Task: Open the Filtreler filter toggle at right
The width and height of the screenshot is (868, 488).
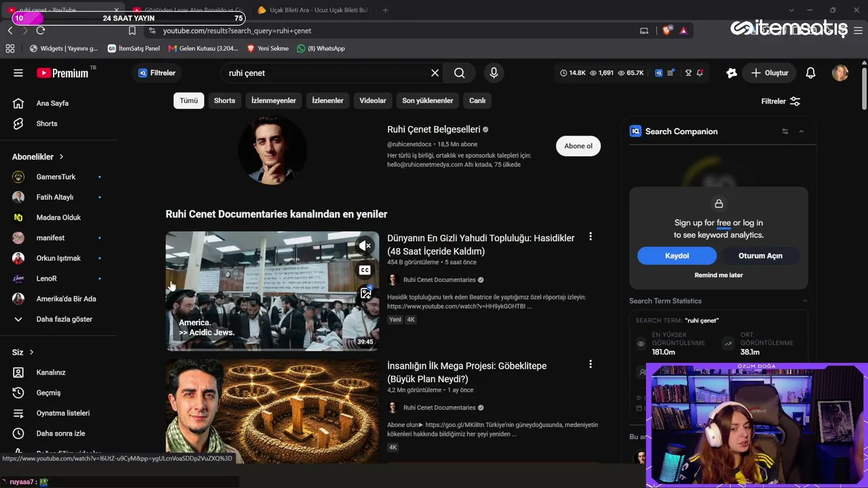Action: [x=781, y=101]
